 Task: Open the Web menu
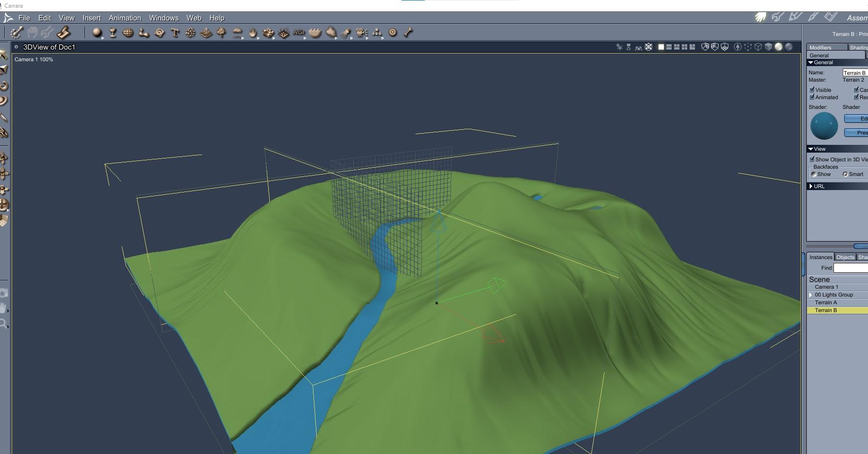pos(194,18)
